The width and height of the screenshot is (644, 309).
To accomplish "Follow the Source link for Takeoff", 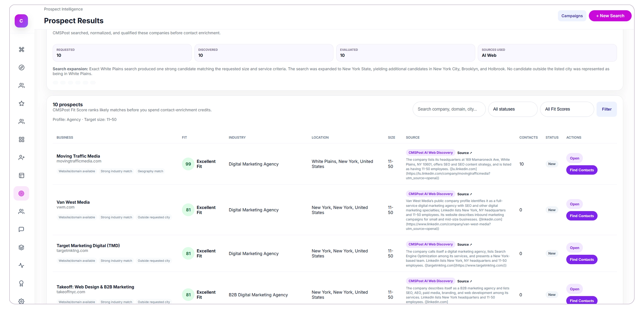I will click(x=464, y=281).
